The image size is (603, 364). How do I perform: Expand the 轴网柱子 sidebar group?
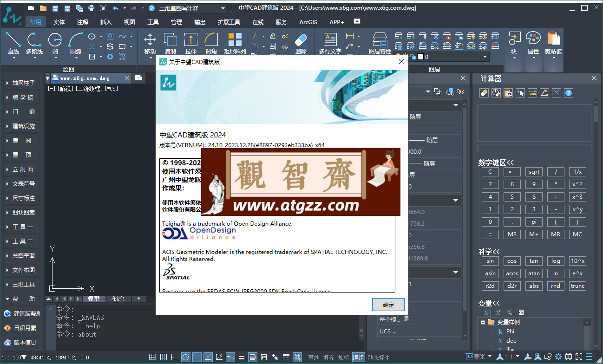point(22,83)
